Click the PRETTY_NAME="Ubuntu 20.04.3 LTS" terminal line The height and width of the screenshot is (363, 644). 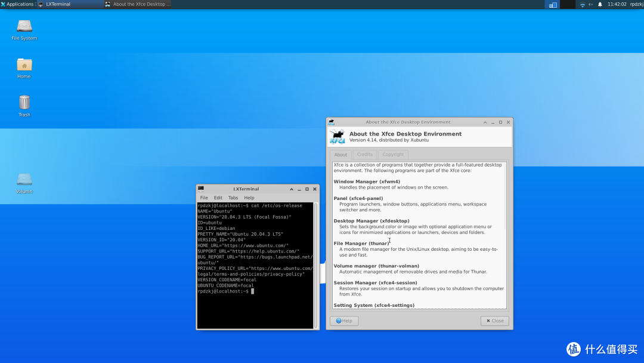tap(240, 234)
